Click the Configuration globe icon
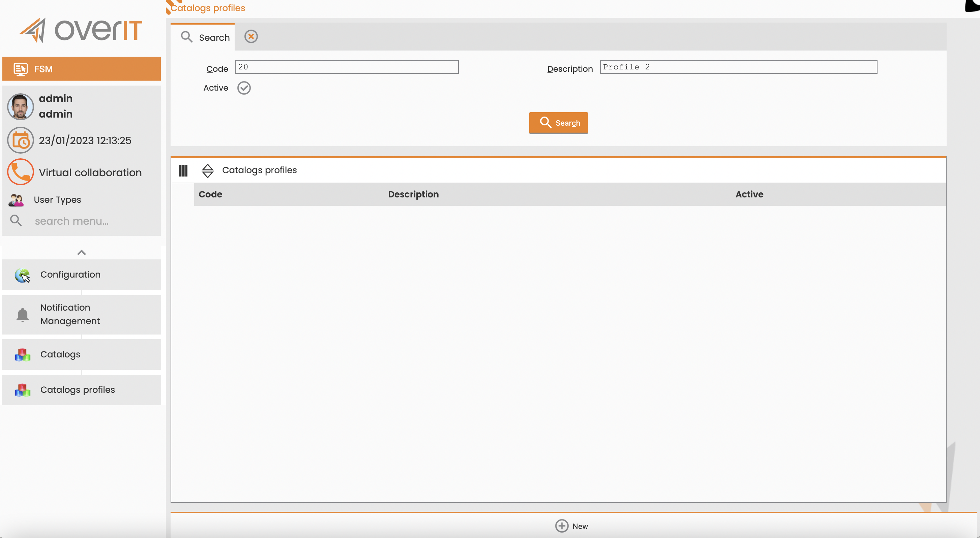 tap(23, 275)
